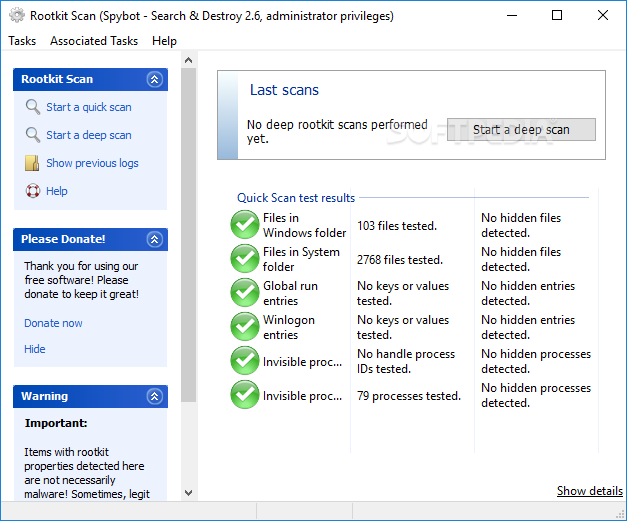The height and width of the screenshot is (521, 627).
Task: Click 'No deep rootkit scans performed yet.' text
Action: 337,132
